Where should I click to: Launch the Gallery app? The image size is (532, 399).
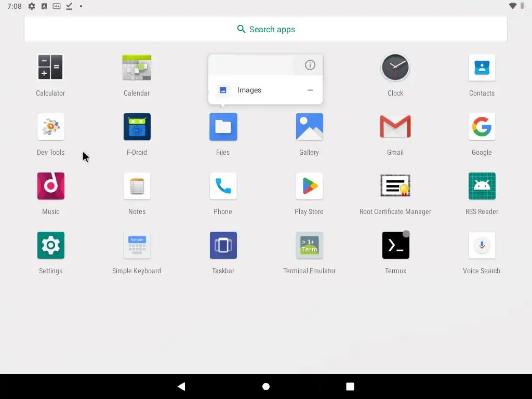coord(309,127)
